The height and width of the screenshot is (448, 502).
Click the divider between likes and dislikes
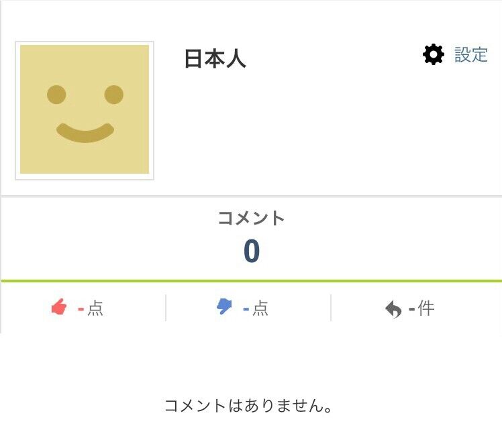coord(166,308)
